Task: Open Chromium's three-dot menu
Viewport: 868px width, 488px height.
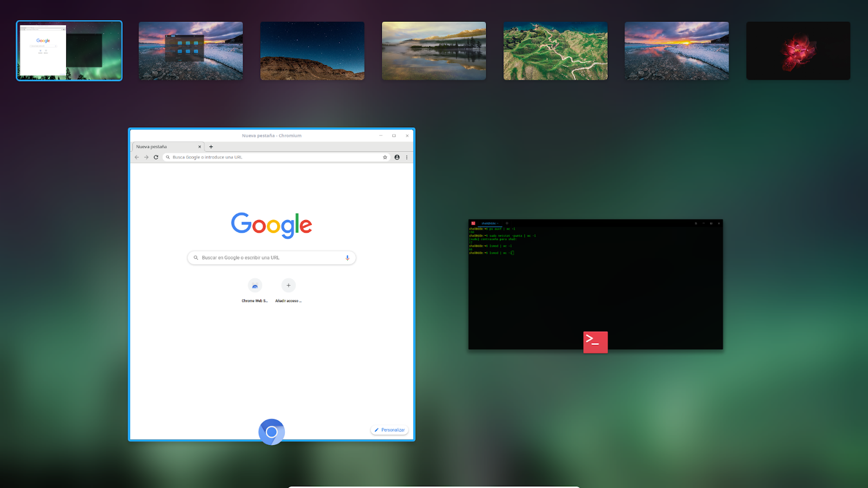Action: [x=407, y=157]
